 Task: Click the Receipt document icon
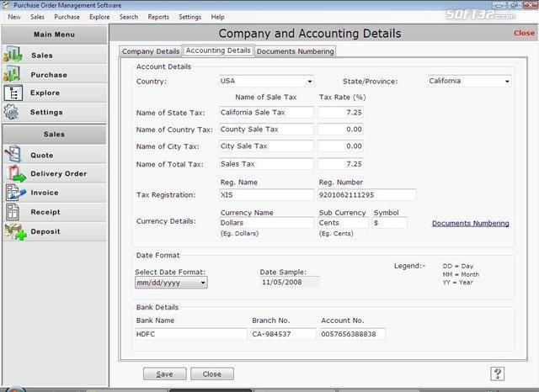[13, 212]
